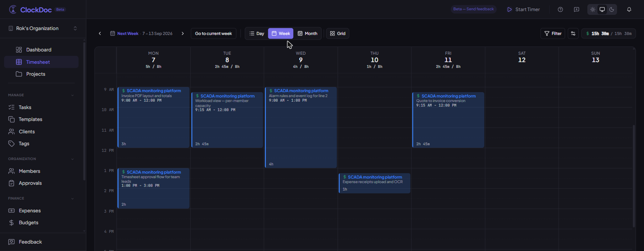Click the Thu 10 day header

(x=375, y=60)
